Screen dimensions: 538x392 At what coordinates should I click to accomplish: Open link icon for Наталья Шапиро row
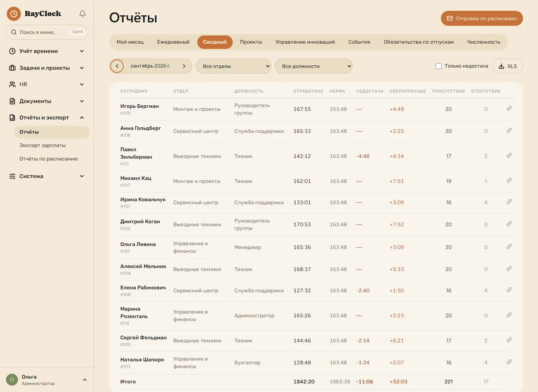(509, 362)
